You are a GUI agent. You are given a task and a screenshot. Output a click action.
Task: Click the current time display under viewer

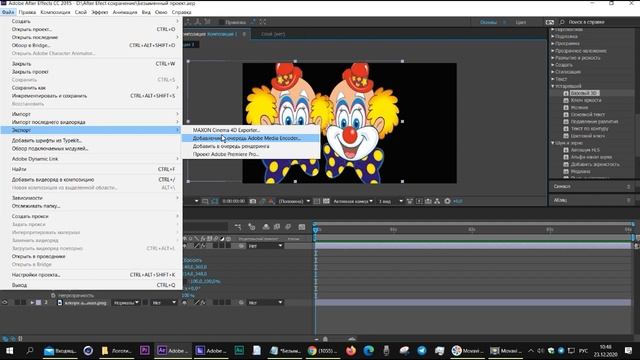click(233, 201)
